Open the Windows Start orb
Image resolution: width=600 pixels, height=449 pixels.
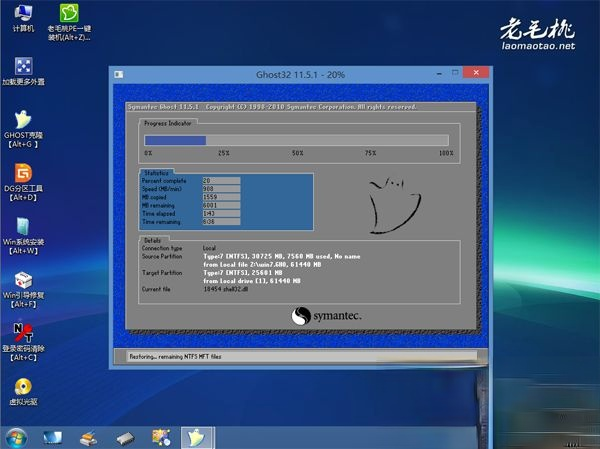[x=16, y=438]
